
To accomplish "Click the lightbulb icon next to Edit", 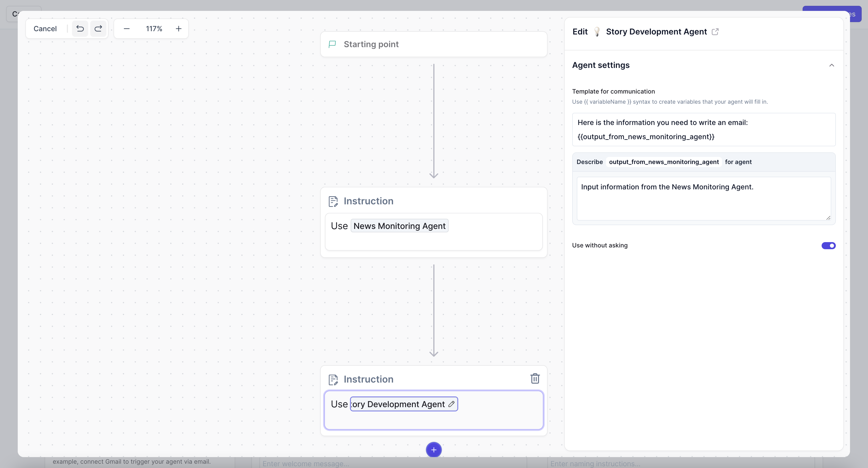I will pos(597,32).
